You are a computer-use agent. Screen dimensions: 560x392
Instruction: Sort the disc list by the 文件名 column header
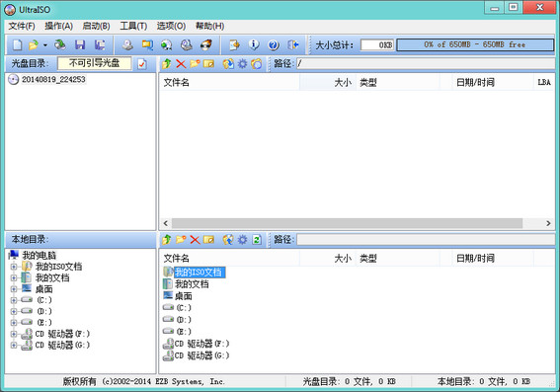click(x=229, y=83)
